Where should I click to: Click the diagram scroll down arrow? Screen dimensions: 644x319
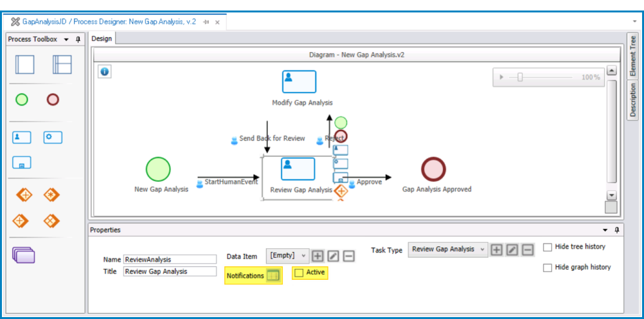point(612,196)
